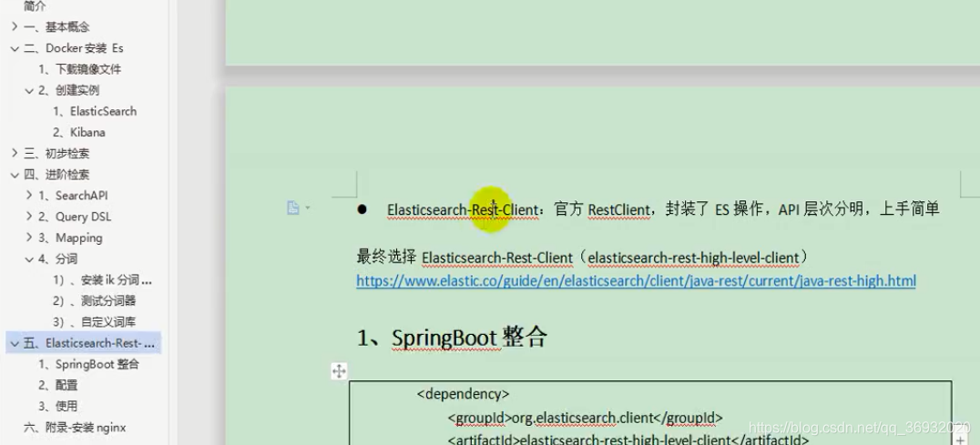The image size is (980, 445).
Task: Jump to 1、SearchAPI heading
Action: tap(73, 196)
